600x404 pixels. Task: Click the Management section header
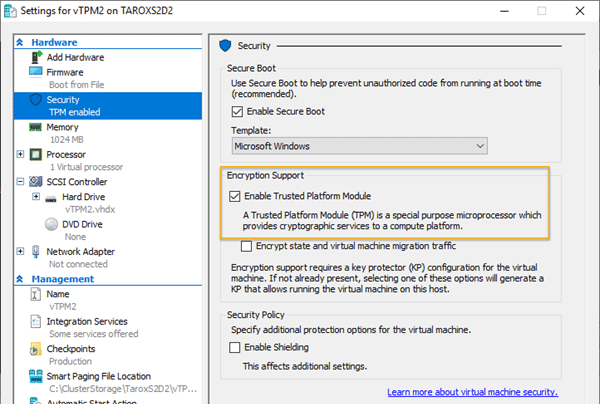(x=63, y=279)
